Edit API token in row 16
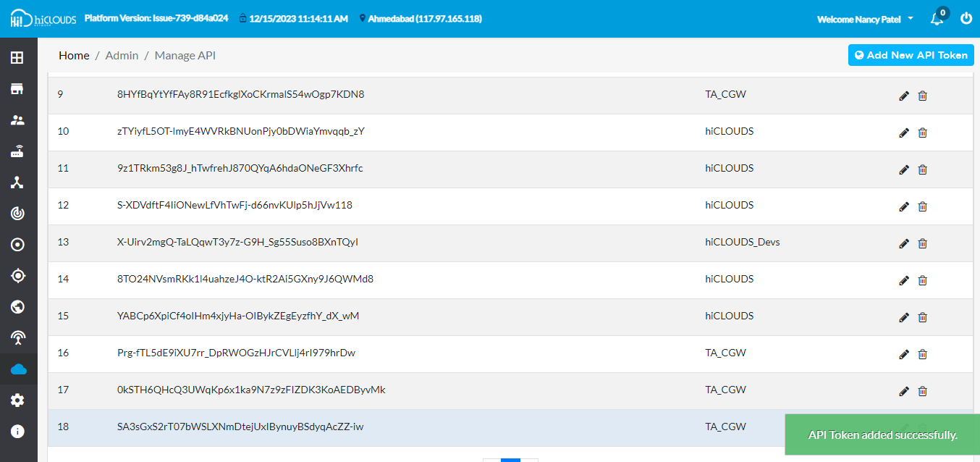The image size is (980, 462). pos(903,354)
